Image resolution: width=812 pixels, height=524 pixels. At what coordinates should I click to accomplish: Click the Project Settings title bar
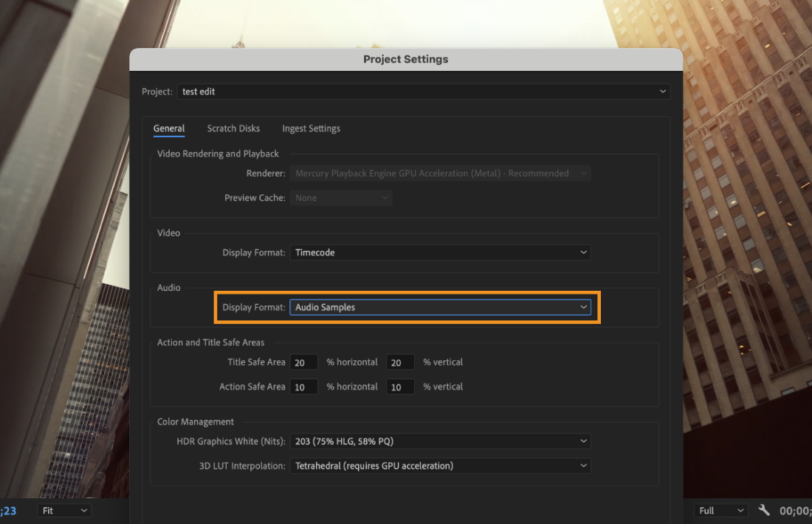pyautogui.click(x=405, y=59)
